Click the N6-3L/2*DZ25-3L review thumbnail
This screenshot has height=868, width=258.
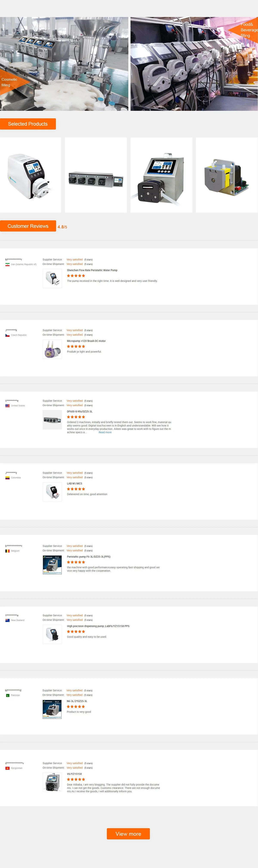[x=52, y=709]
